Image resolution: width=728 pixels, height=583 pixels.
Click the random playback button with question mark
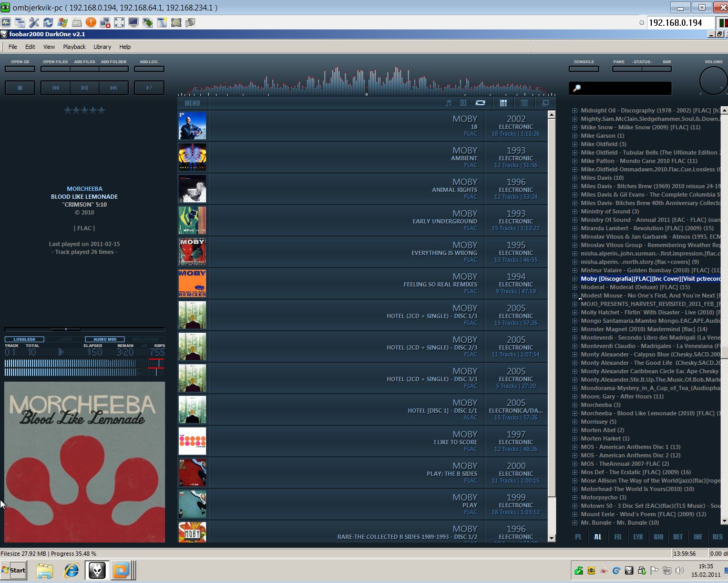(149, 88)
